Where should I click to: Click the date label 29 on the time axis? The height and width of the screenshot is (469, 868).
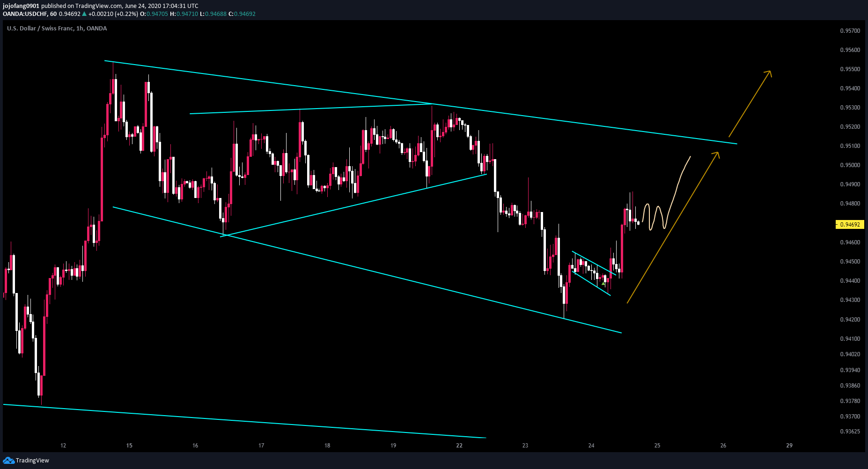789,446
